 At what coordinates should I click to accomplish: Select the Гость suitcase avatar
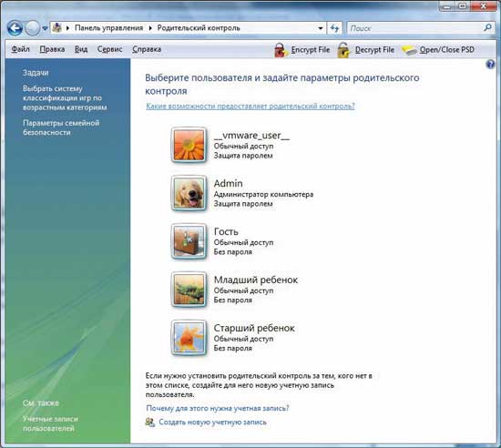[189, 241]
